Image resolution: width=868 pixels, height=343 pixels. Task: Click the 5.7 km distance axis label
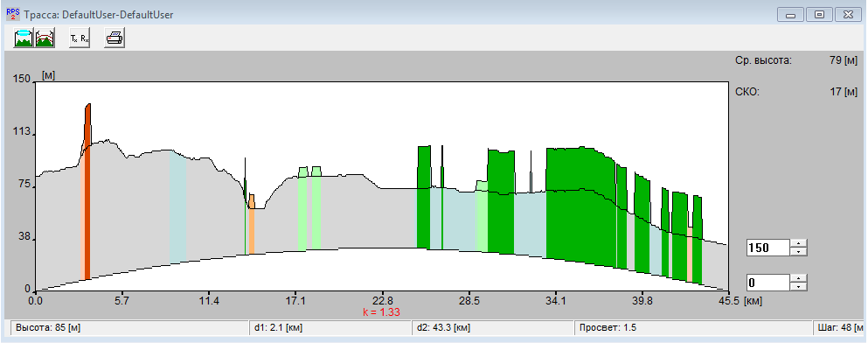pos(122,302)
